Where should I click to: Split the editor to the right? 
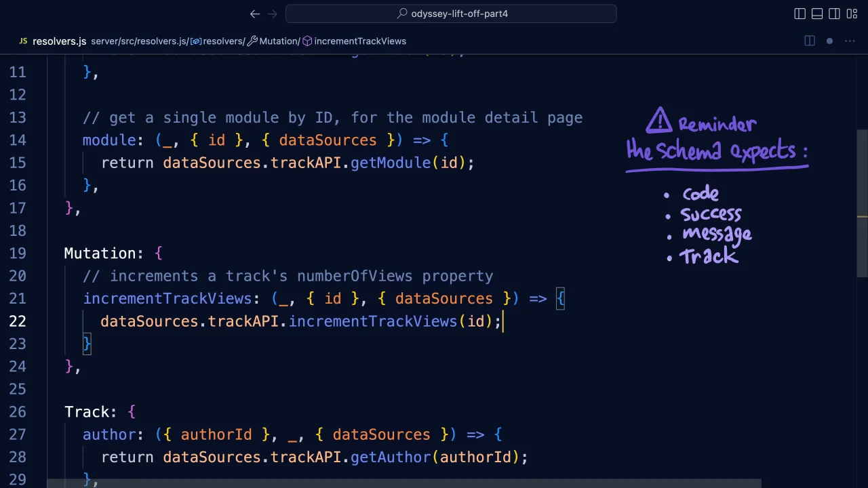[x=810, y=41]
